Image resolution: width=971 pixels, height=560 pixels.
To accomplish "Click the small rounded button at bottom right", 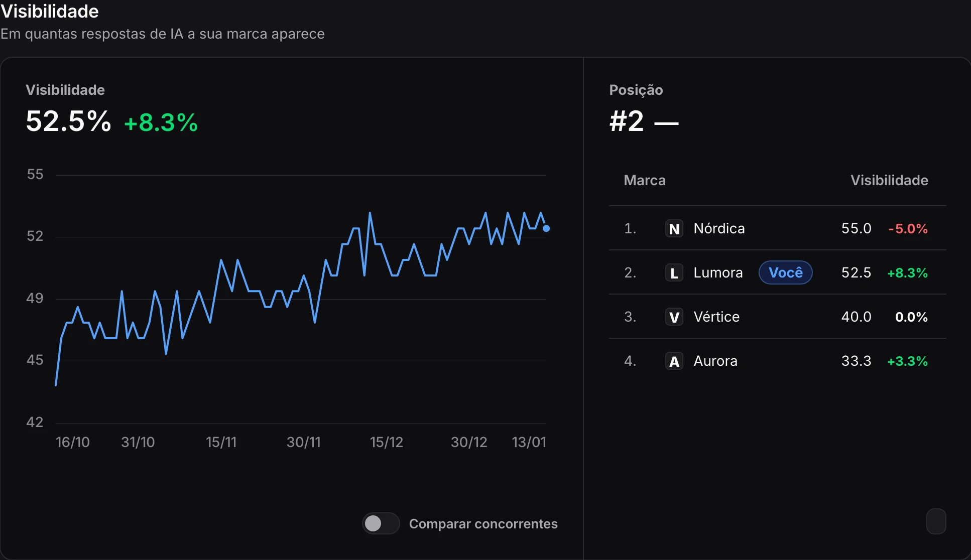I will point(936,521).
